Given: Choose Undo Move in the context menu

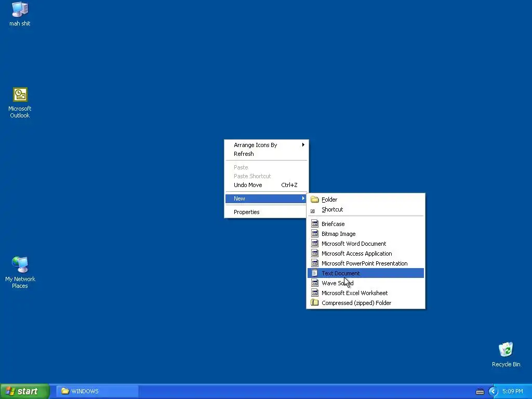Looking at the screenshot, I should 267,185.
